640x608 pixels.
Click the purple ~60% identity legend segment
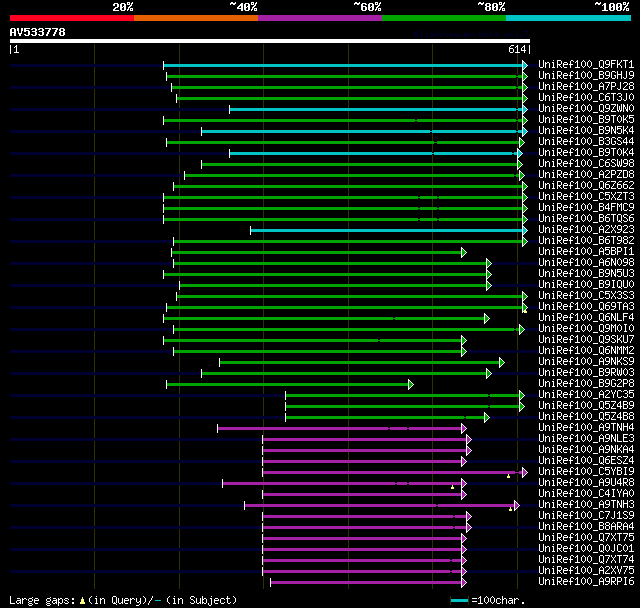[x=320, y=18]
